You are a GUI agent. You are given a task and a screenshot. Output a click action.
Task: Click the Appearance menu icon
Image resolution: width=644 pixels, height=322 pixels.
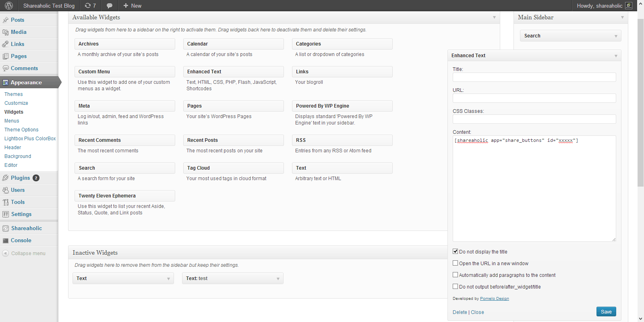6,82
